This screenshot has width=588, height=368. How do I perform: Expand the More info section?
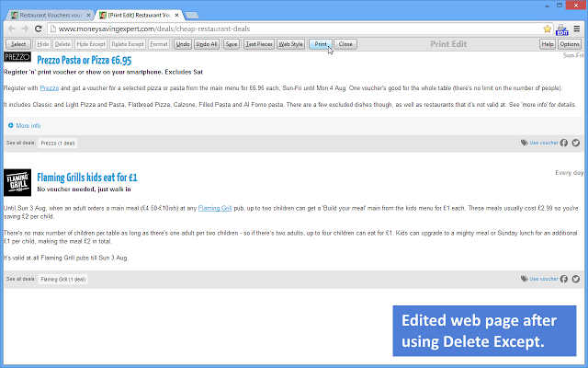(x=25, y=125)
